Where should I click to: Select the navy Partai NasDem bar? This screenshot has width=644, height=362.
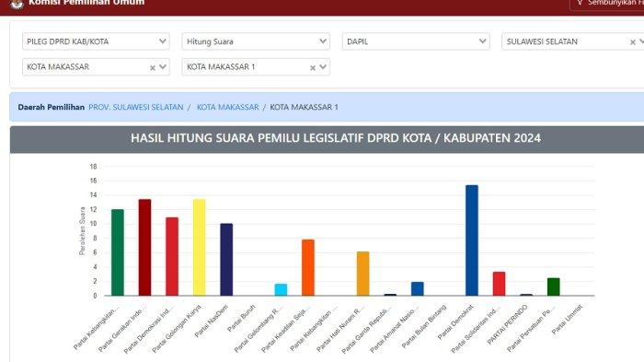point(226,260)
